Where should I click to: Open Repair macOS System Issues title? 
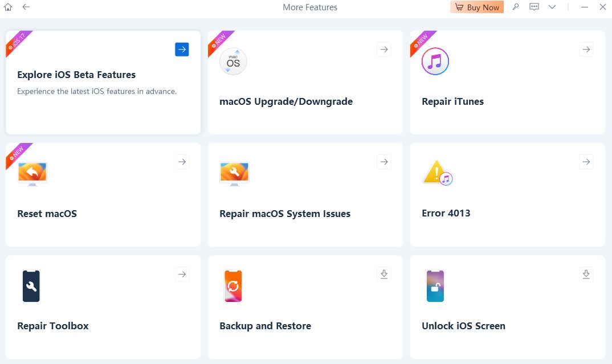tap(285, 214)
